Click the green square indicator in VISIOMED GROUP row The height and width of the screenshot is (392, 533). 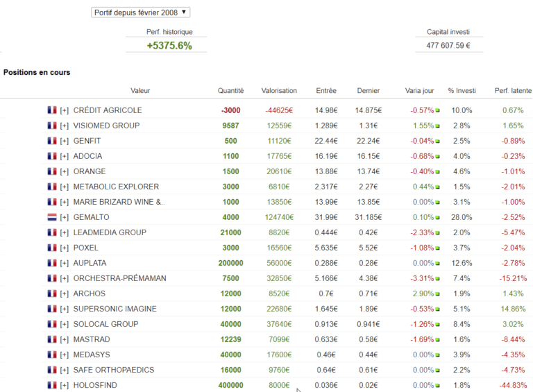tap(438, 126)
